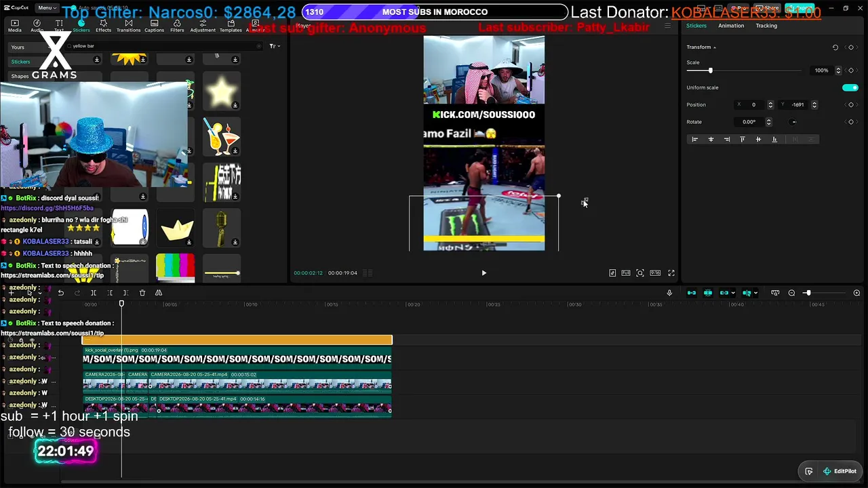Align sticker horizontally centered
Image resolution: width=868 pixels, height=488 pixels.
click(711, 140)
